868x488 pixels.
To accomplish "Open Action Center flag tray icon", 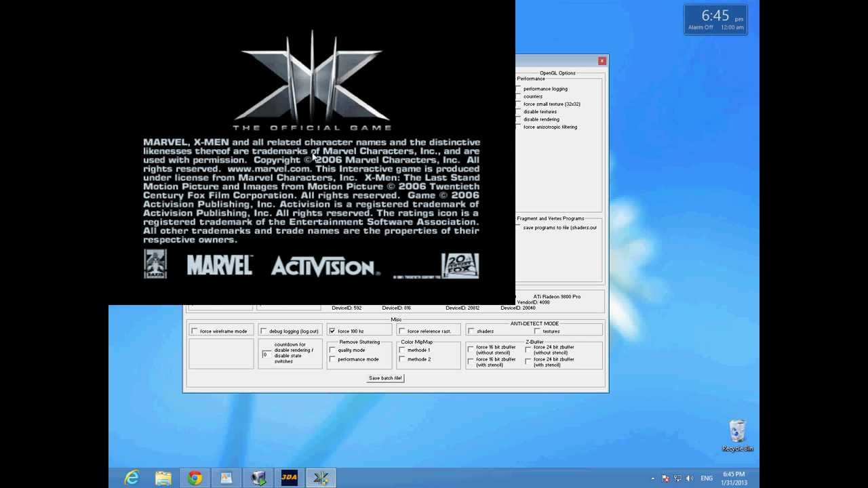I will tap(665, 479).
